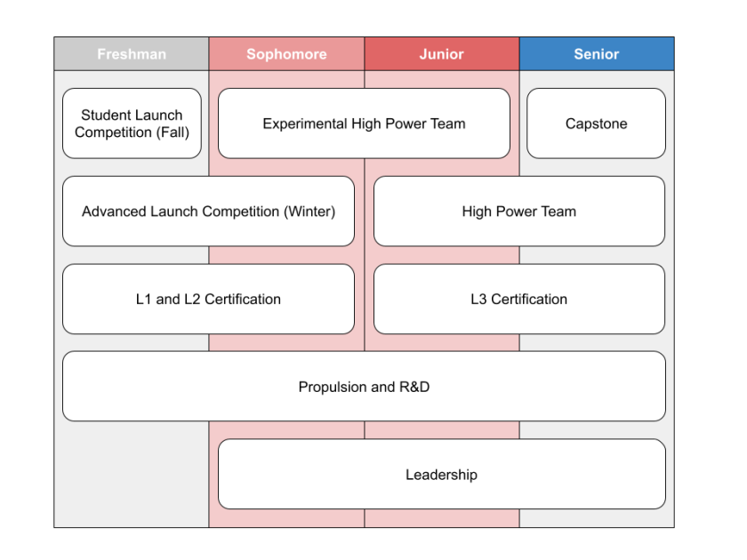Click pink Sophomore strip right of Student Launch box

(x=213, y=124)
